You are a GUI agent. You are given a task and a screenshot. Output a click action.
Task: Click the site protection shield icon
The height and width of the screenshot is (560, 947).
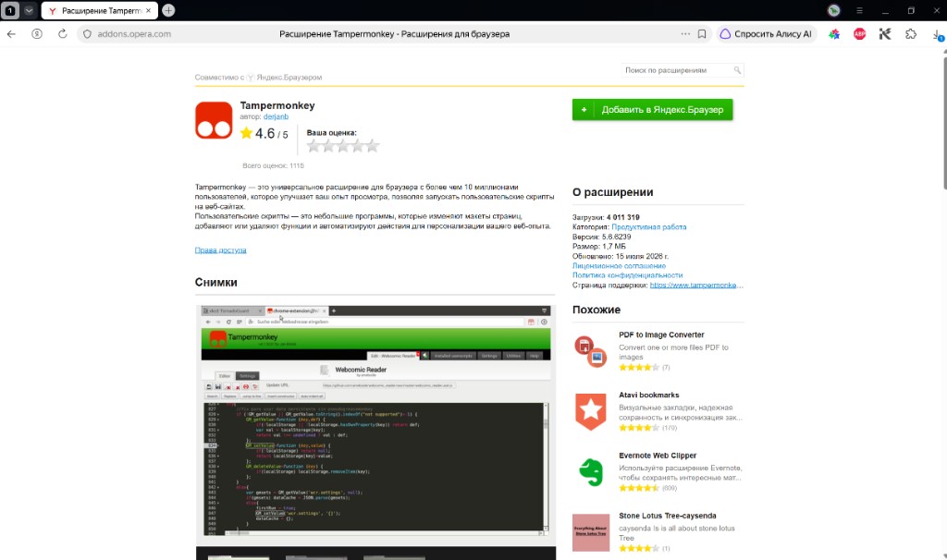[x=87, y=34]
